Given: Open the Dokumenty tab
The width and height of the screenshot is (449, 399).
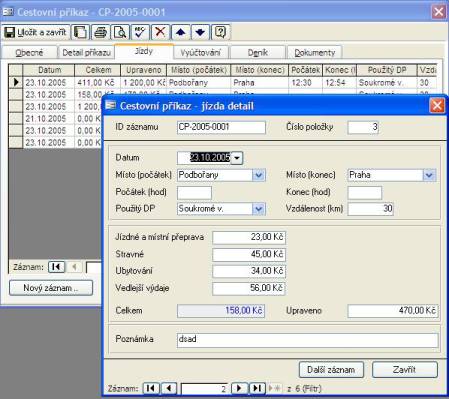Looking at the screenshot, I should coord(315,53).
